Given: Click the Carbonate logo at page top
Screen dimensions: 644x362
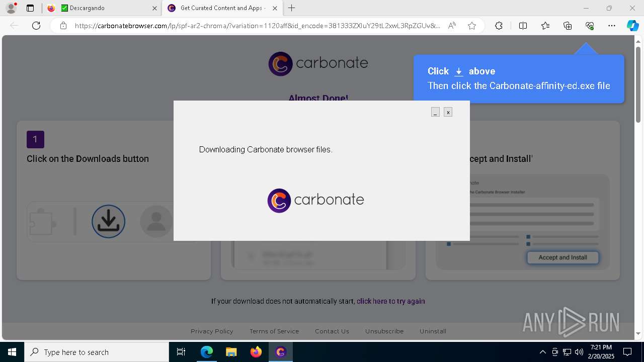Looking at the screenshot, I should [x=318, y=63].
